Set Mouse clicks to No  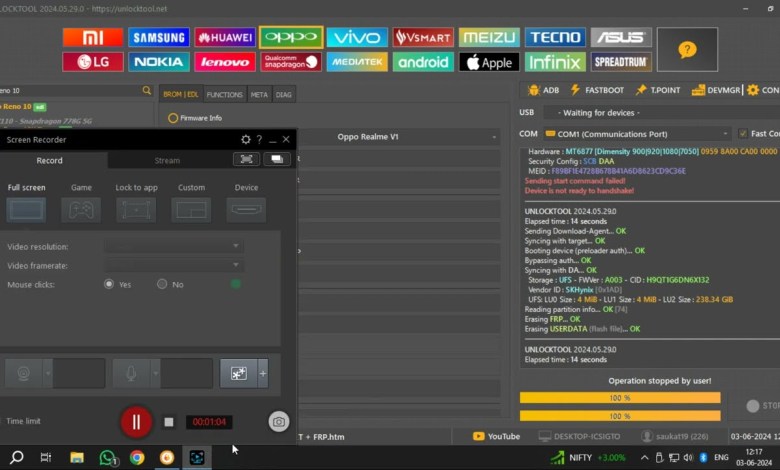[162, 284]
